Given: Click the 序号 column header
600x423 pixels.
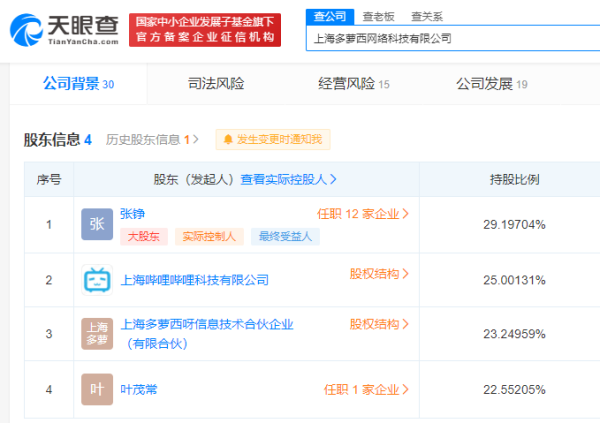Looking at the screenshot, I should click(49, 179).
